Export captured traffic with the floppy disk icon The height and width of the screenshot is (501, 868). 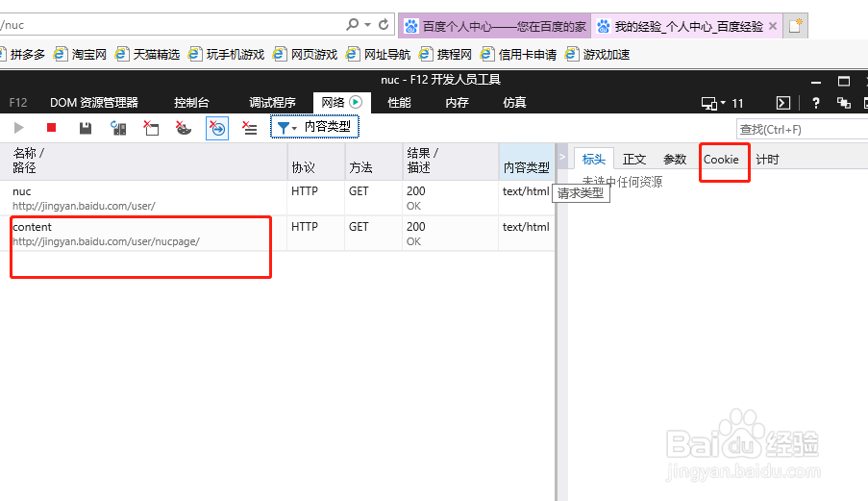point(86,129)
